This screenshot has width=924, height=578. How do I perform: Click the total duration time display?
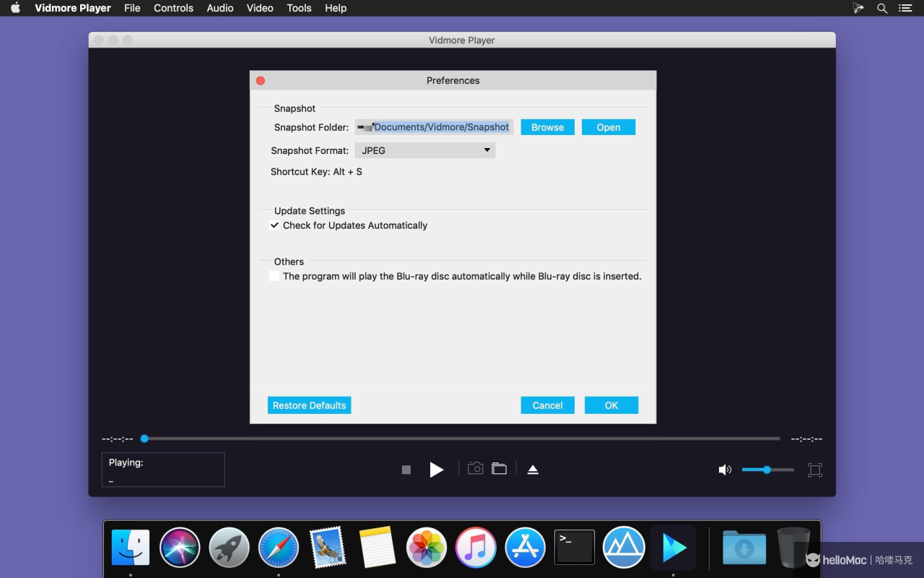(806, 439)
